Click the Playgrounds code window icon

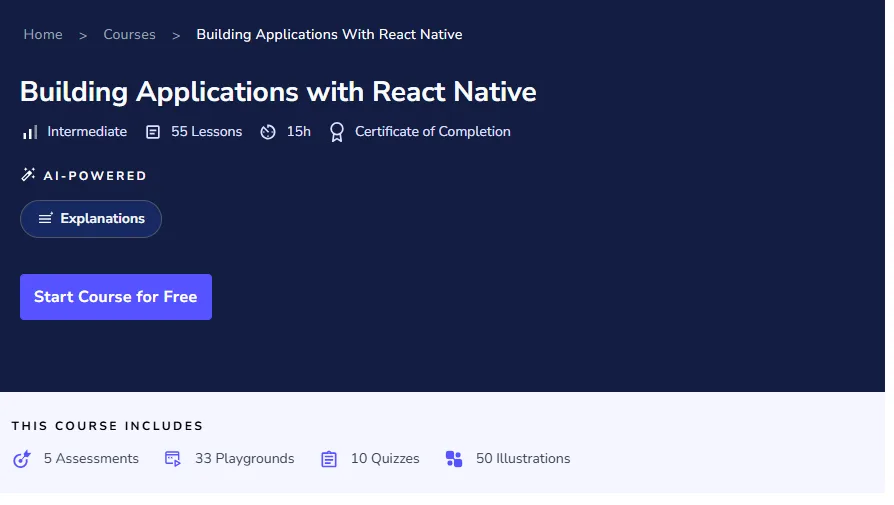(x=173, y=459)
